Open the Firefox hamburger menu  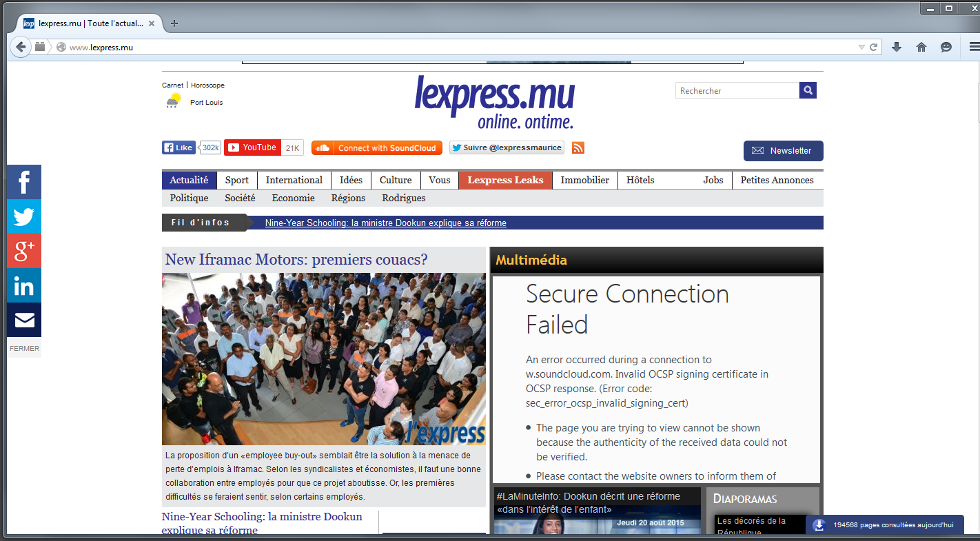click(974, 47)
